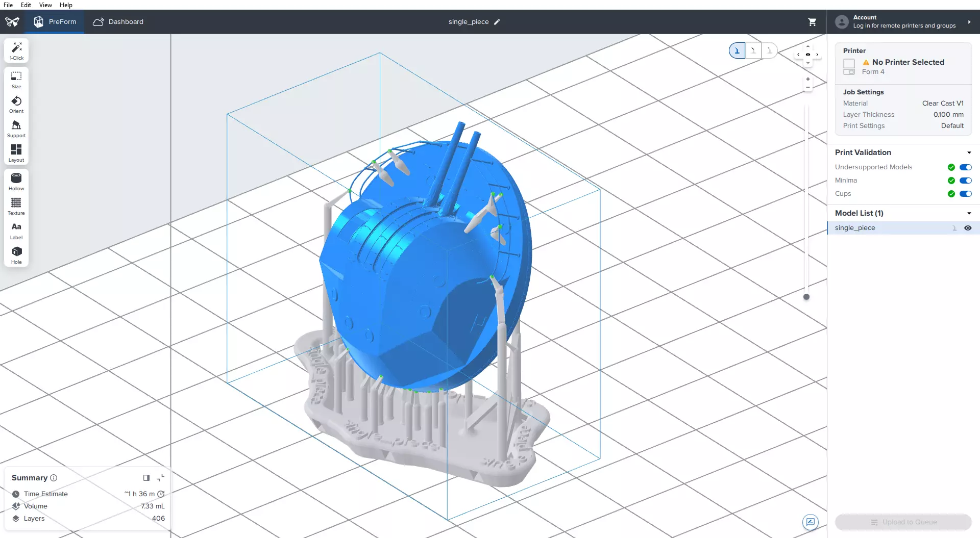Viewport: 980px width, 538px height.
Task: Click the Summary info icon
Action: 54,478
